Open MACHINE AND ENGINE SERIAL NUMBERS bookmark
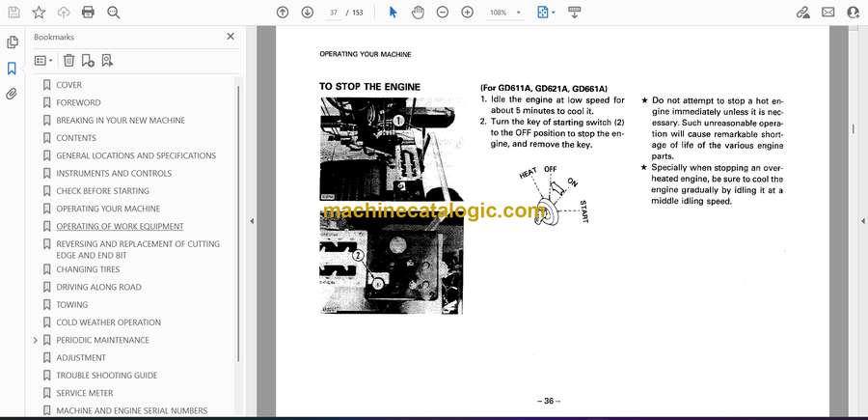Viewport: 868px width, 420px height. click(x=132, y=411)
